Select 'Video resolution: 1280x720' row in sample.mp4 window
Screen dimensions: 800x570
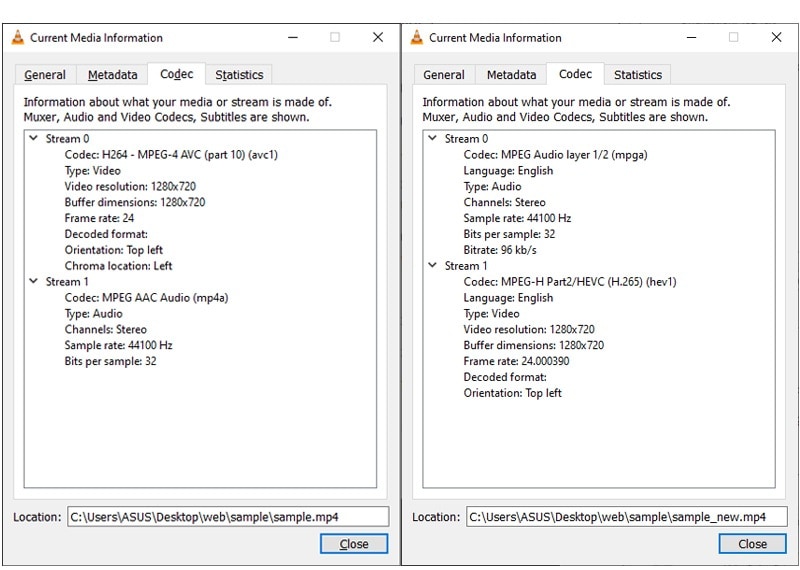tap(130, 186)
